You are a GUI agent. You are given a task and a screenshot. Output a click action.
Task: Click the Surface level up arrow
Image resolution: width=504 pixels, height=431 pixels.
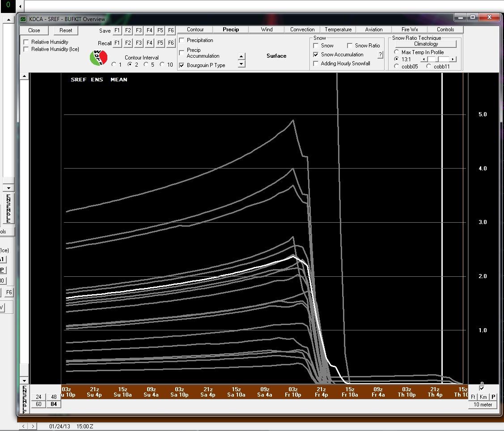[x=241, y=56]
